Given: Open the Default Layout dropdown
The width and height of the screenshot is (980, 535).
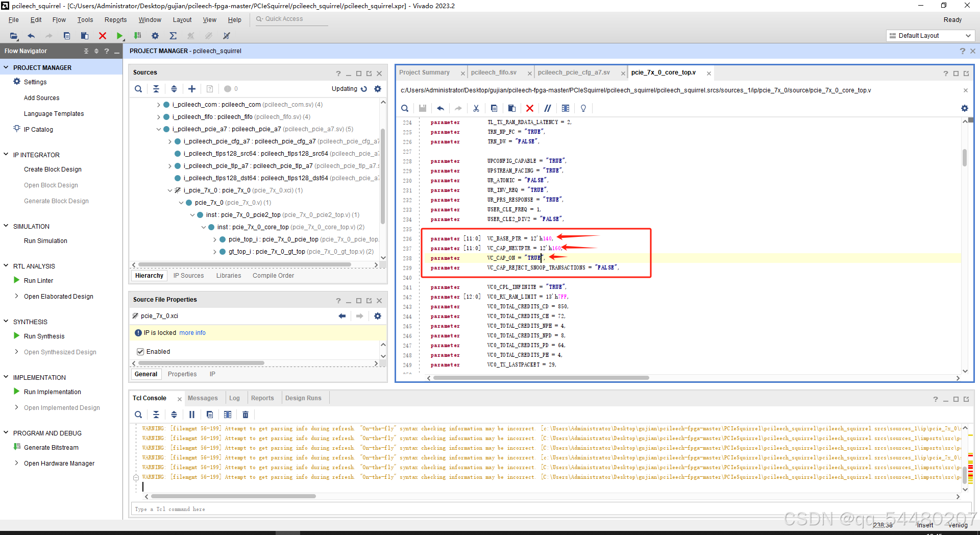Looking at the screenshot, I should click(x=932, y=36).
